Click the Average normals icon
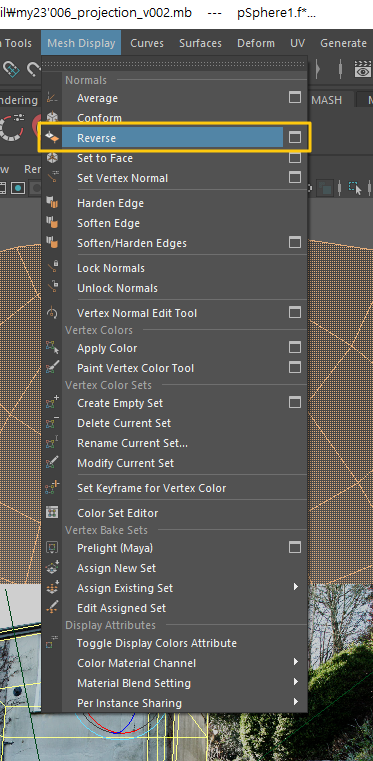This screenshot has width=373, height=761. tap(52, 98)
